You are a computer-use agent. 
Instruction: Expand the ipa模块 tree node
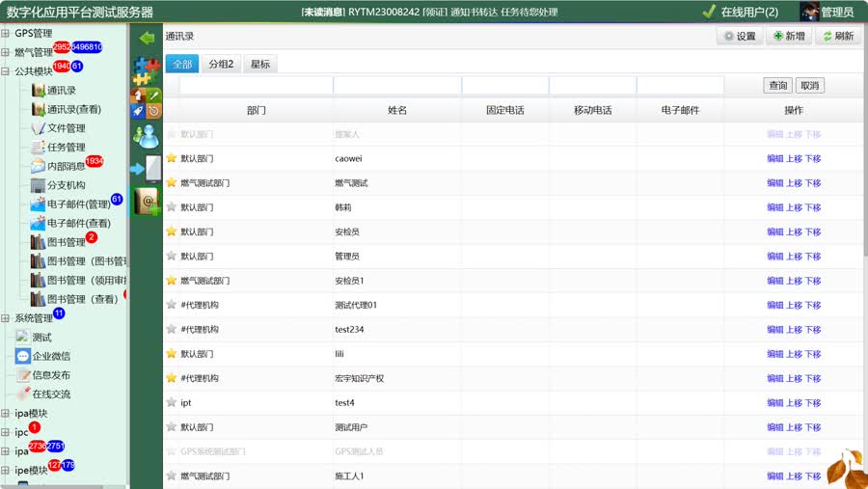click(x=6, y=414)
